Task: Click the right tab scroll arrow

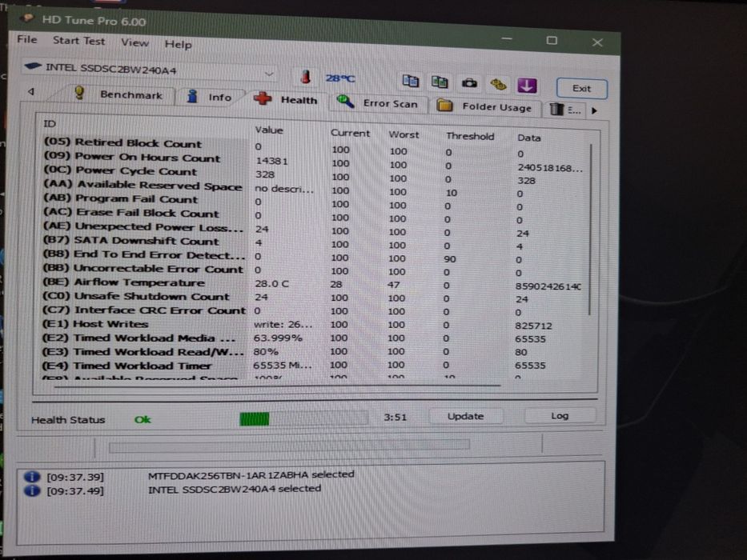Action: pos(594,111)
